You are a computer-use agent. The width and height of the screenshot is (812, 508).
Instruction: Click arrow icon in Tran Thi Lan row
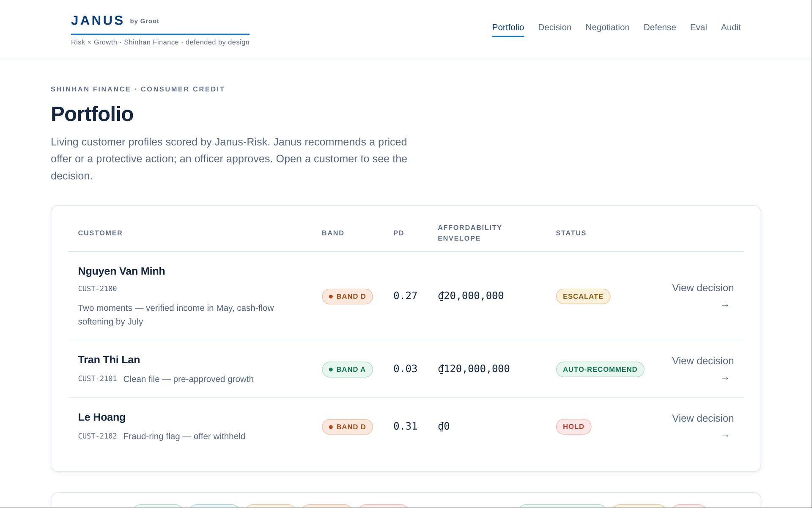click(725, 378)
